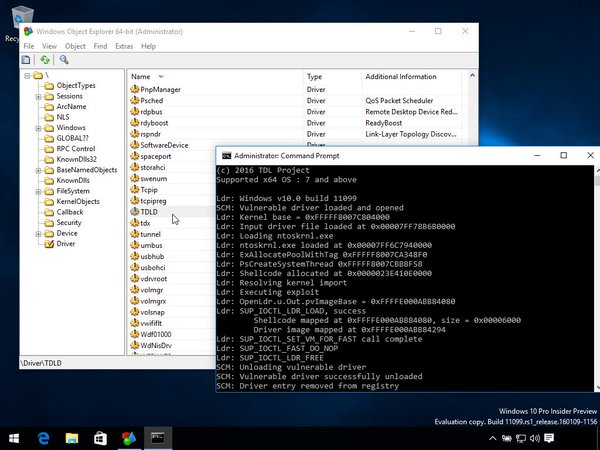Select the RPC Control tree item
The image size is (600, 450).
pos(76,148)
